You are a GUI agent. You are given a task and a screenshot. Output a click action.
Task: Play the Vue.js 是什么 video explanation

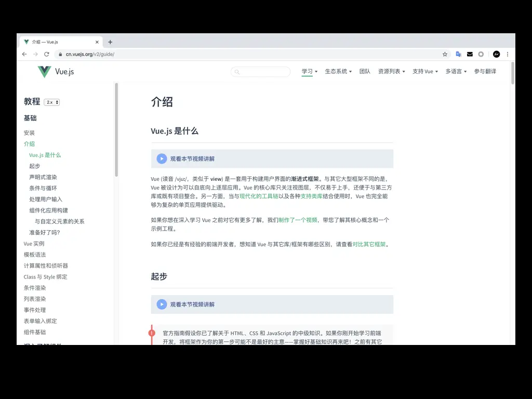(x=162, y=159)
